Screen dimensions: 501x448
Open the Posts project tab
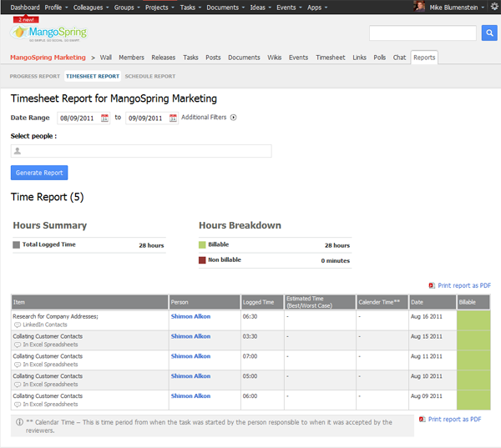(x=213, y=58)
